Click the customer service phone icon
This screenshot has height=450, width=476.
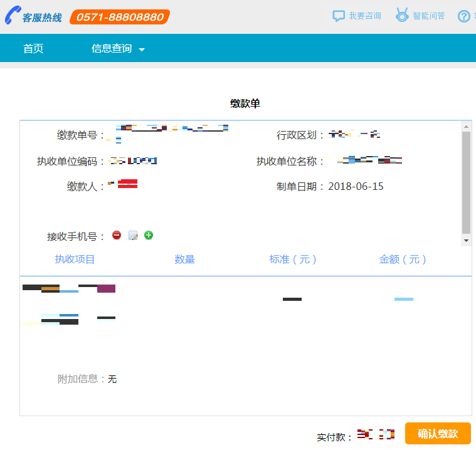[13, 16]
